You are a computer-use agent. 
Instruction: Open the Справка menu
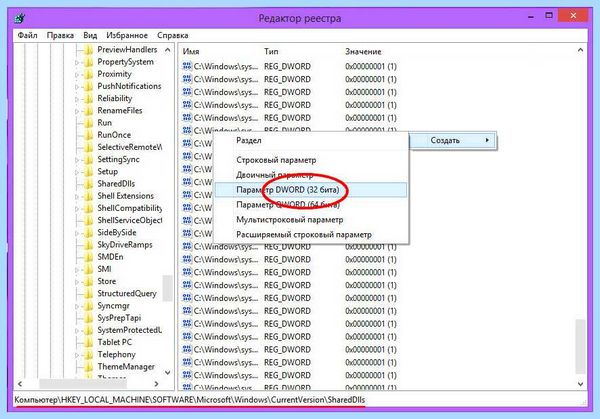click(x=173, y=35)
